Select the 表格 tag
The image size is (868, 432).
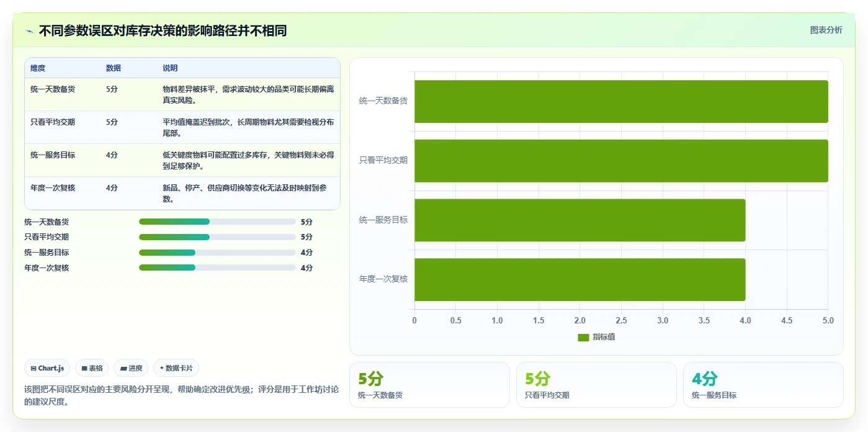click(x=92, y=368)
